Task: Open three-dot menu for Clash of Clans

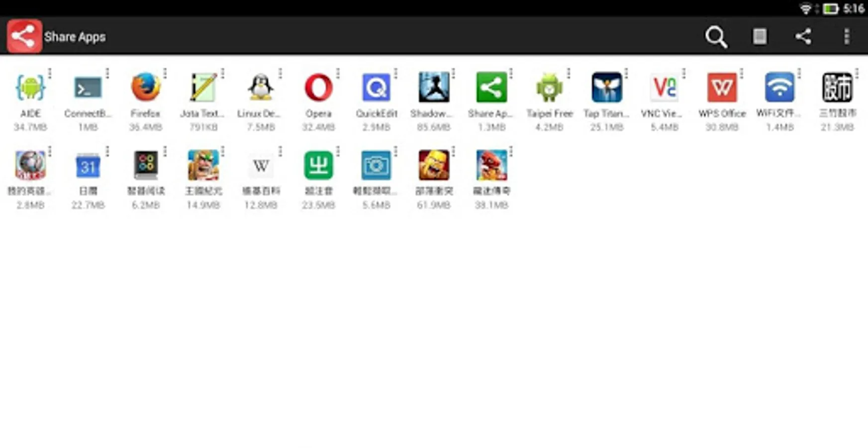Action: click(x=453, y=151)
